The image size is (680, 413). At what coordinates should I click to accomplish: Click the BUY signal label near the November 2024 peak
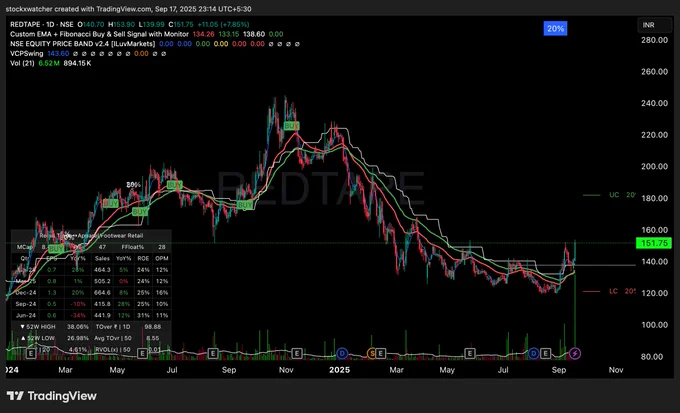click(291, 126)
